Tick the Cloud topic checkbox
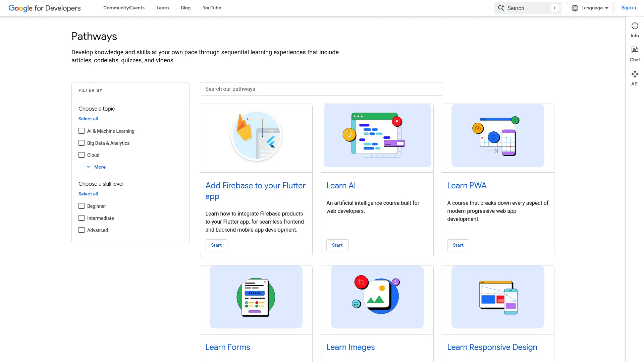The image size is (644, 362). [82, 155]
